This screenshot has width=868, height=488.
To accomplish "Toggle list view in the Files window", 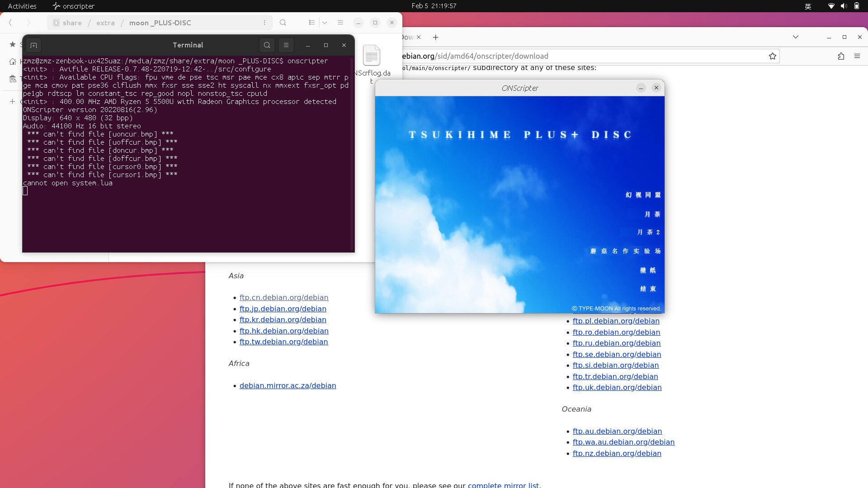I will pyautogui.click(x=312, y=23).
